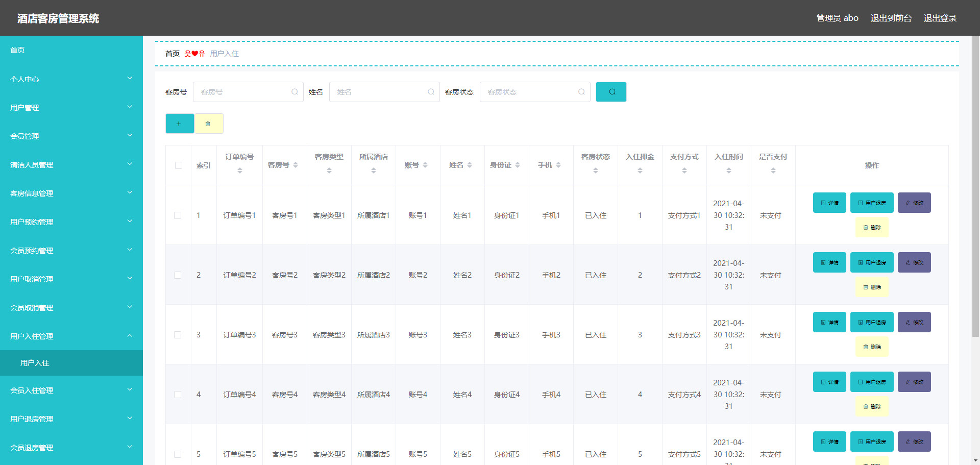
Task: Expand 会员管理 sidebar menu
Action: coord(71,136)
